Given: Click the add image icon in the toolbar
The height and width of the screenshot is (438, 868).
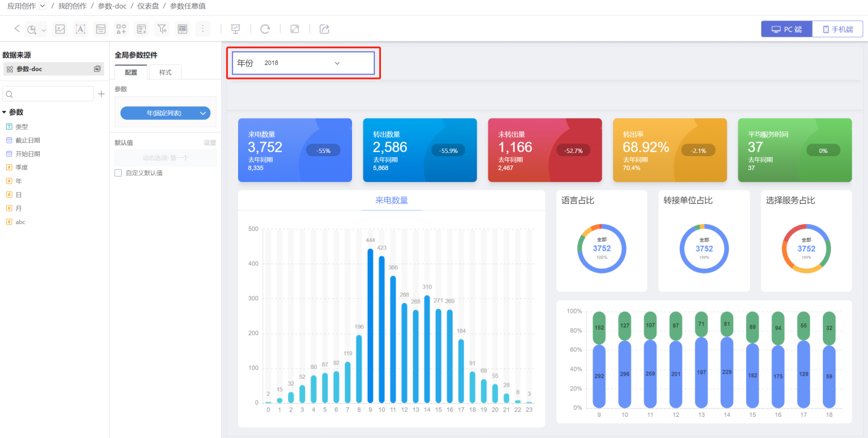Looking at the screenshot, I should click(60, 29).
